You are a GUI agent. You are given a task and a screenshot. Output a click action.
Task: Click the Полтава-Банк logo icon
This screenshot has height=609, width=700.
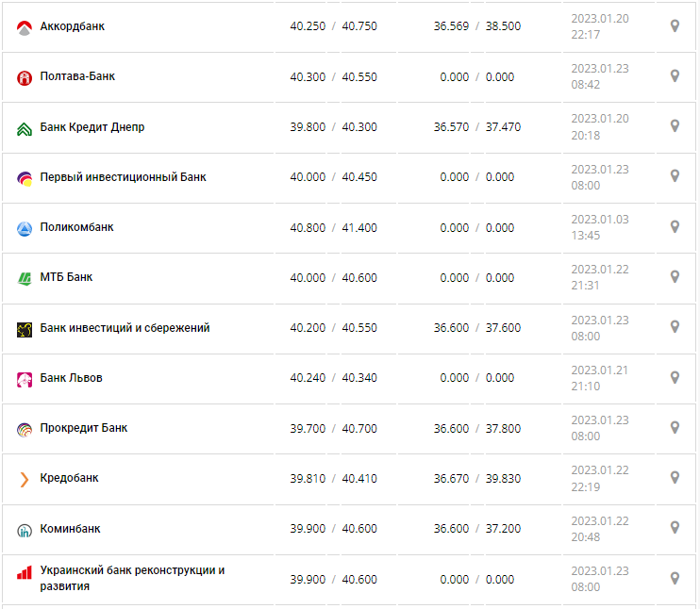[x=25, y=77]
